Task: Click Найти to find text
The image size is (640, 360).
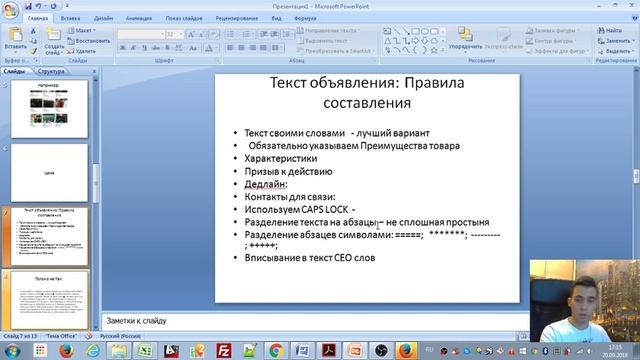Action: pyautogui.click(x=610, y=31)
